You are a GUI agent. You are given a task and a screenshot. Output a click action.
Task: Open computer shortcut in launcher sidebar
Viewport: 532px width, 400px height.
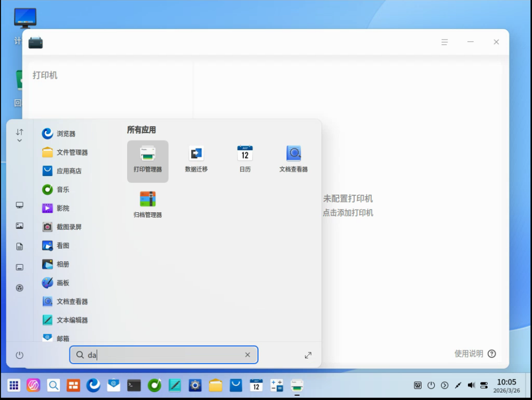click(x=20, y=205)
